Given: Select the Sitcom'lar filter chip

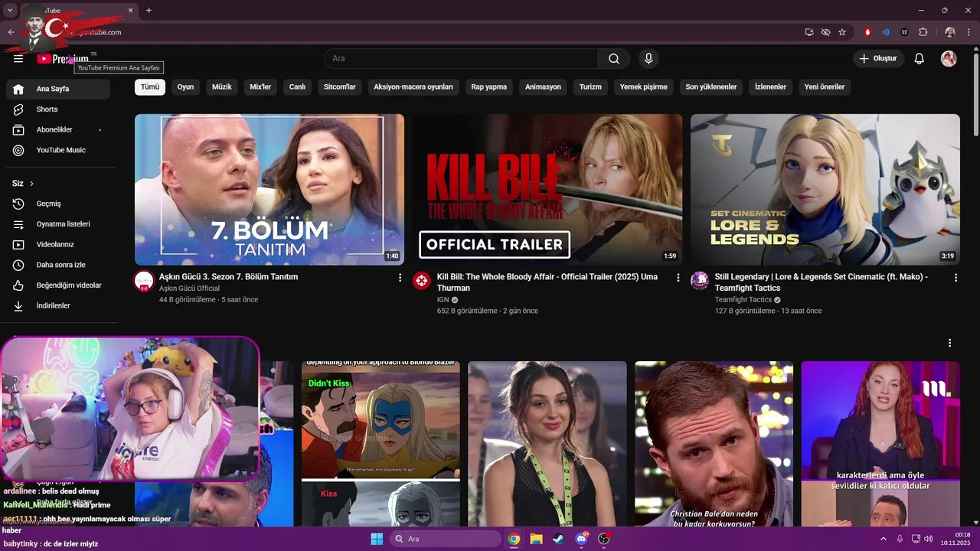Looking at the screenshot, I should coord(340,86).
